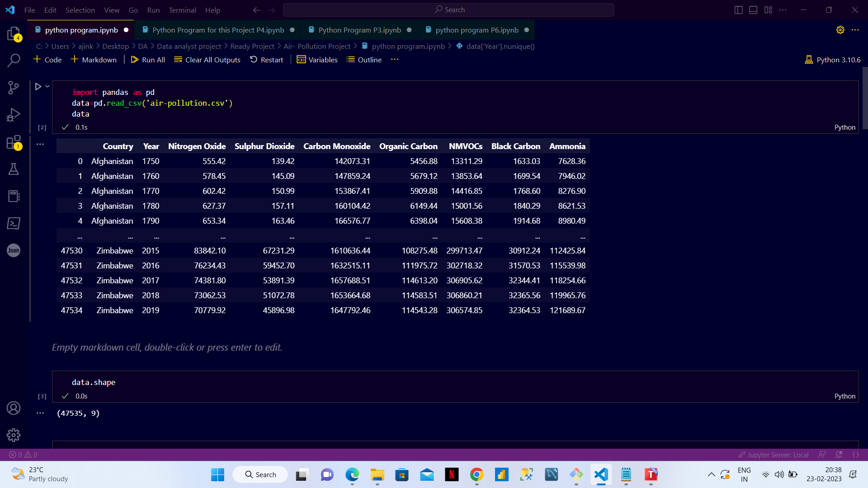
Task: Open the Testing flask view
Action: pos(14,169)
